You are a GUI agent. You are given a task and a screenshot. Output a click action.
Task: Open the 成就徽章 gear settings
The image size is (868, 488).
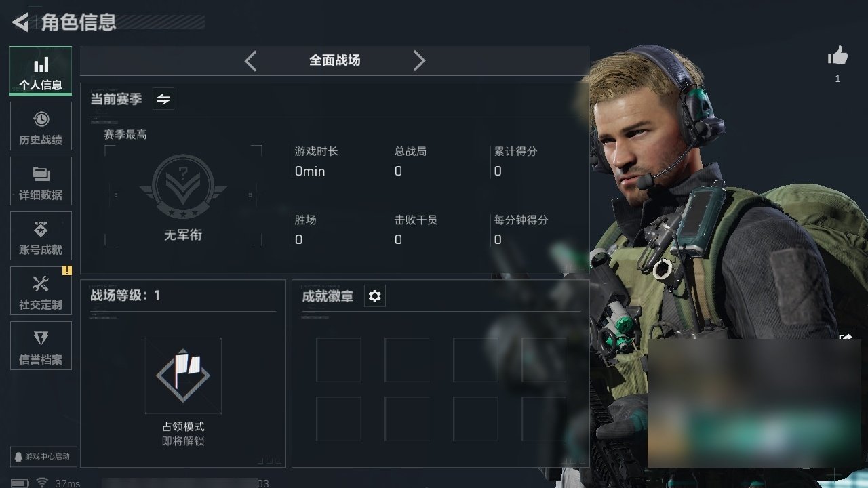tap(375, 296)
